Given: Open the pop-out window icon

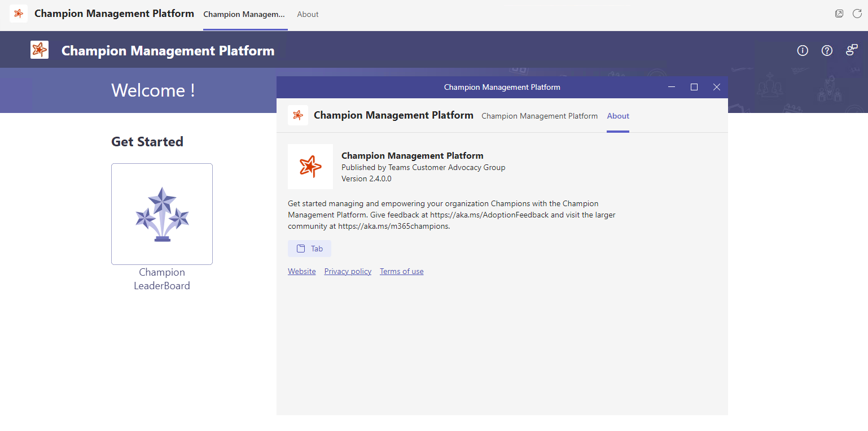Looking at the screenshot, I should [x=839, y=13].
